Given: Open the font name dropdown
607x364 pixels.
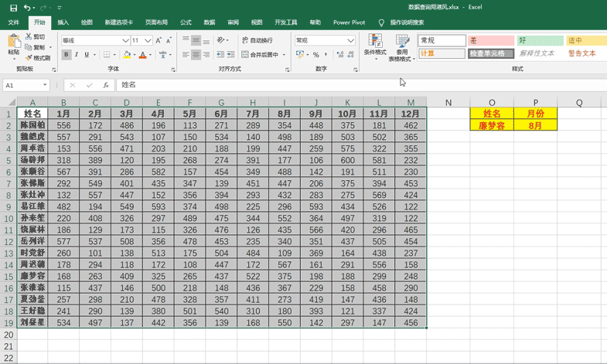Looking at the screenshot, I should 125,40.
